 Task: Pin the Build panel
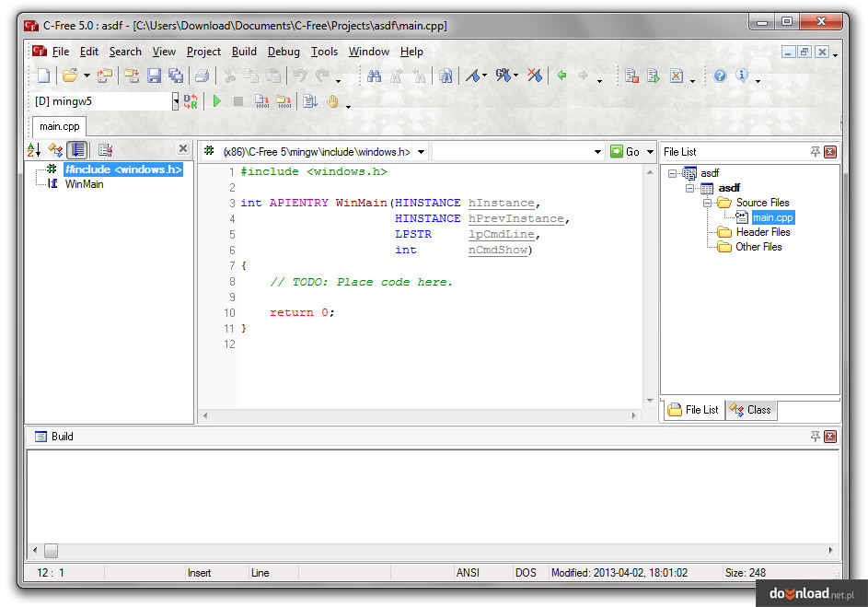[815, 437]
